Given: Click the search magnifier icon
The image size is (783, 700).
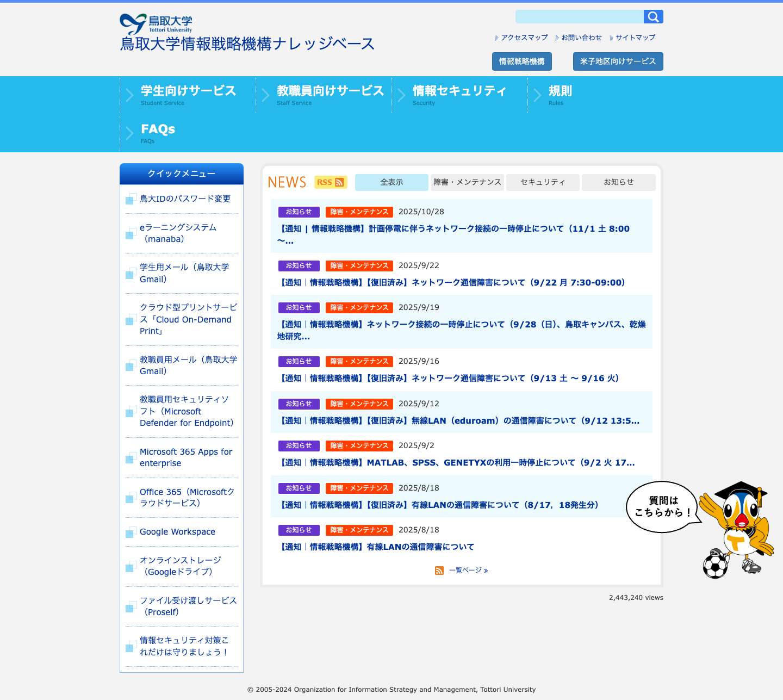Looking at the screenshot, I should point(653,16).
